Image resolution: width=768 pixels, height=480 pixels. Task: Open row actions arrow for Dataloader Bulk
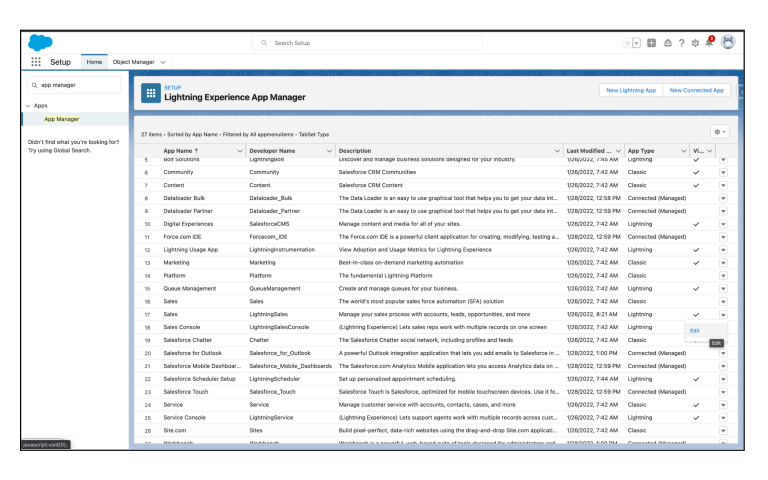coord(723,198)
